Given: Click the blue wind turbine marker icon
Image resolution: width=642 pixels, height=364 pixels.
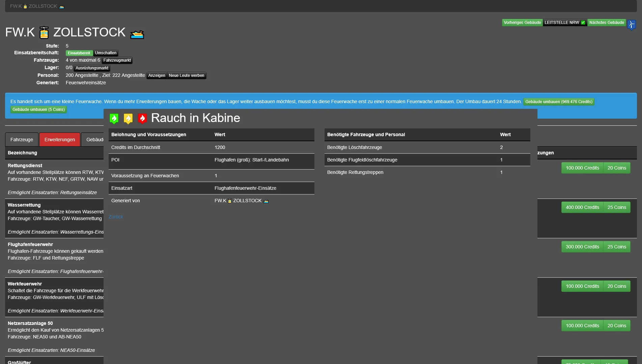Looking at the screenshot, I should [631, 25].
